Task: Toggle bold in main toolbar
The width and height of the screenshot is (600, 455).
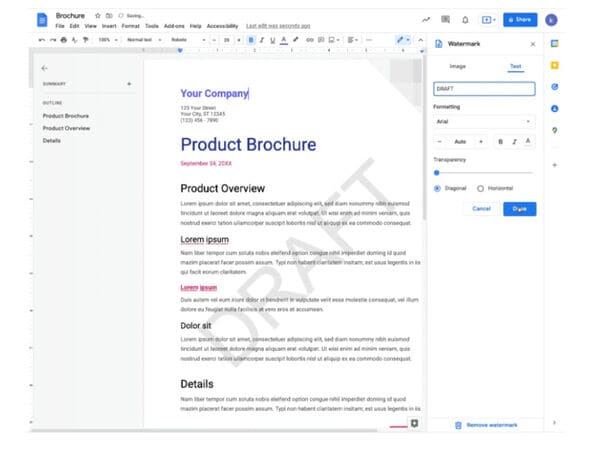Action: tap(251, 40)
